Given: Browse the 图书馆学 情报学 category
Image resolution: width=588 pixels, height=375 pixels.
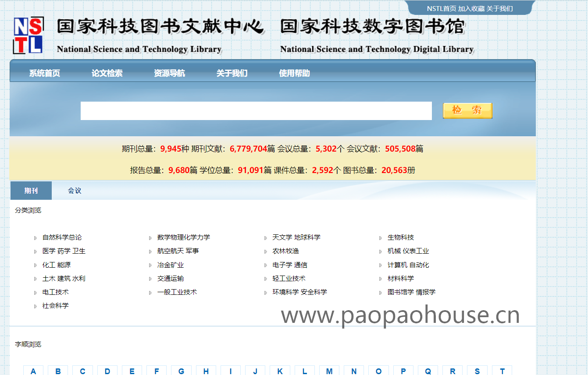Looking at the screenshot, I should coord(412,292).
